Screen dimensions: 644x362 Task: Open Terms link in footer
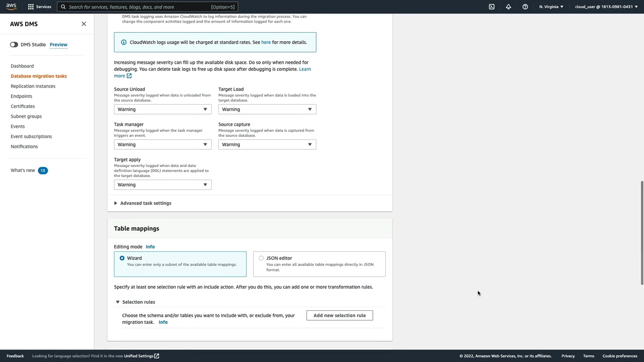[589, 356]
